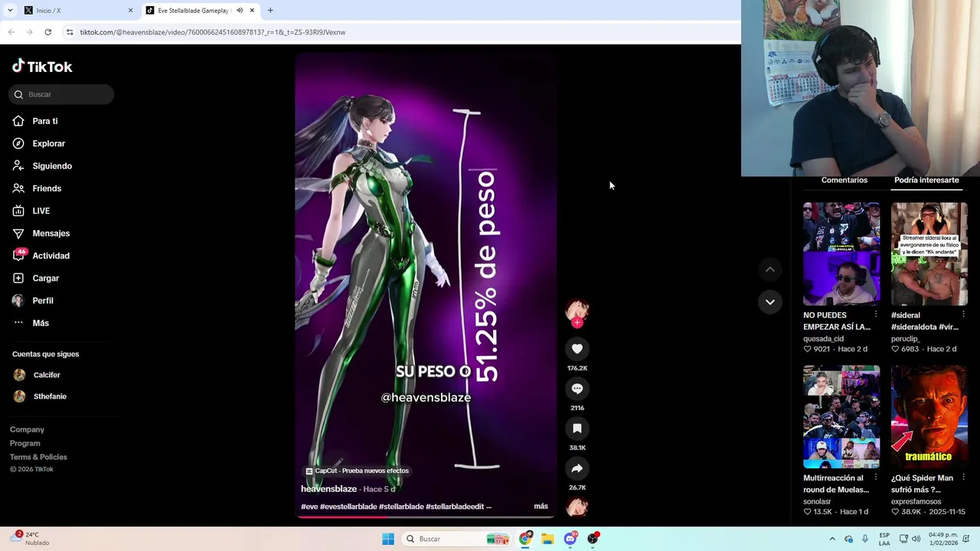Click the CapCut Prueba nuevos efectos tag
980x551 pixels.
(x=357, y=471)
